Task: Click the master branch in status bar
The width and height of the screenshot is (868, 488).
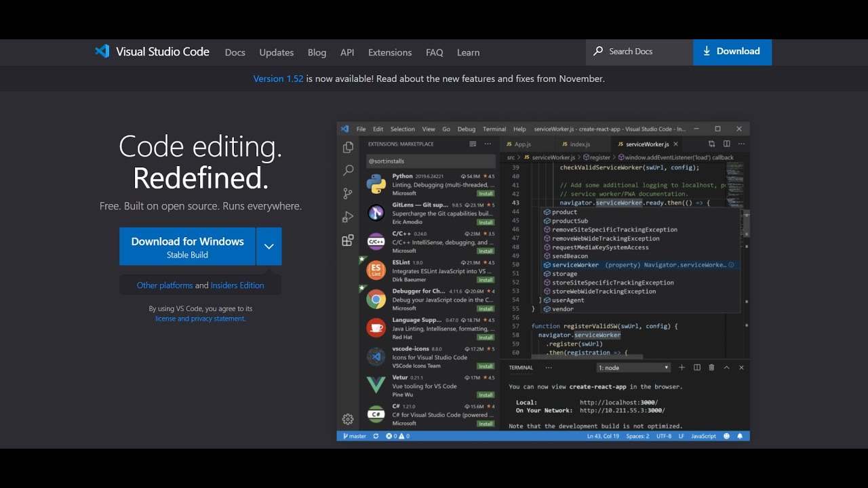Action: [355, 436]
